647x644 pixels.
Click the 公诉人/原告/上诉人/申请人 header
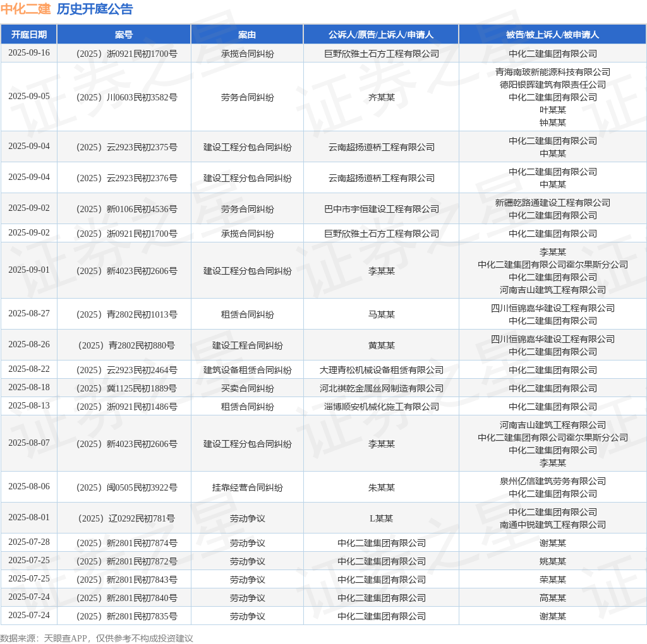point(381,35)
